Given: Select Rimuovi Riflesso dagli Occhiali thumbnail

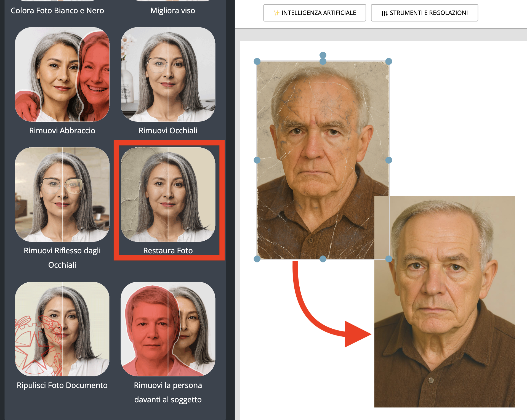Looking at the screenshot, I should [x=62, y=194].
